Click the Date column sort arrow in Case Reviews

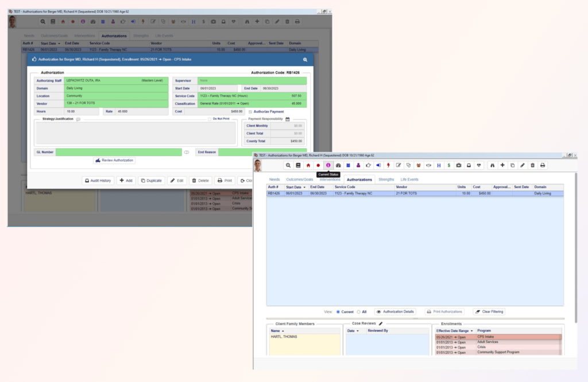[358, 331]
